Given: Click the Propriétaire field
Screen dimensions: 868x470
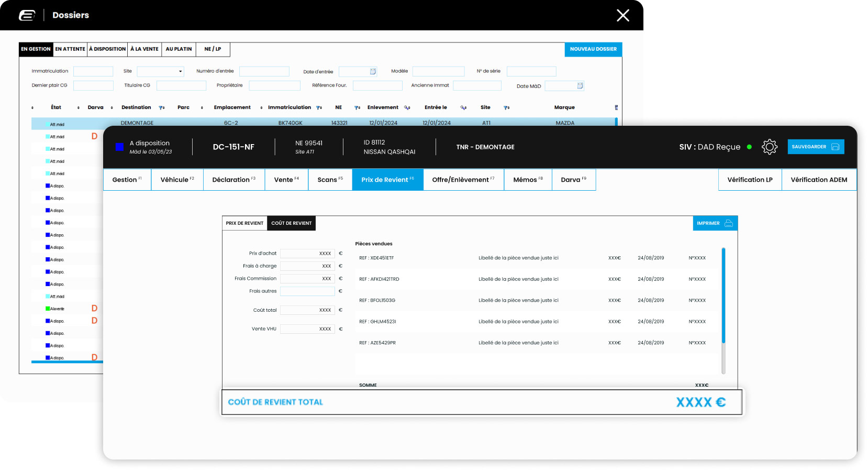Looking at the screenshot, I should pyautogui.click(x=275, y=85).
